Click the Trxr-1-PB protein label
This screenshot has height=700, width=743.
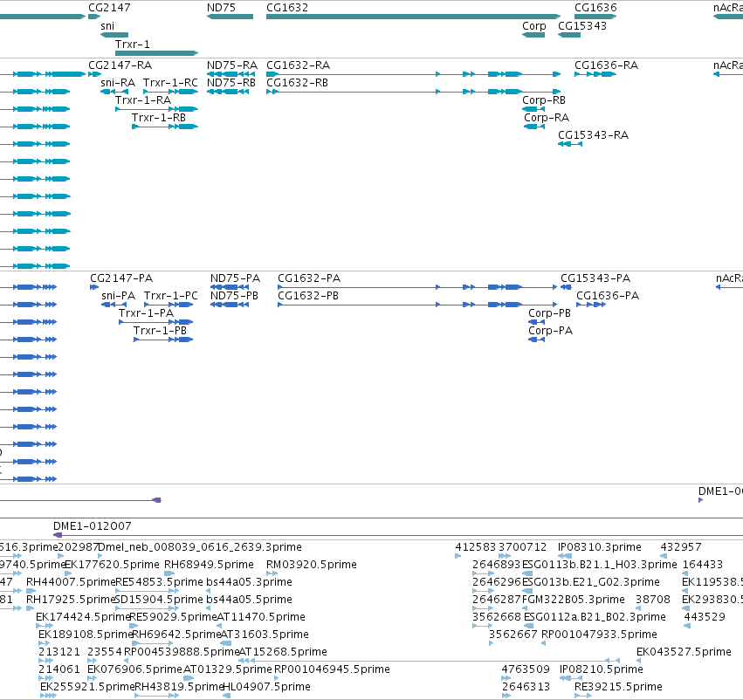click(x=160, y=331)
